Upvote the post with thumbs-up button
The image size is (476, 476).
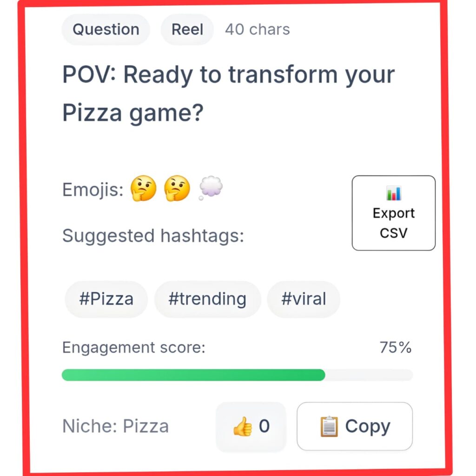pyautogui.click(x=251, y=425)
